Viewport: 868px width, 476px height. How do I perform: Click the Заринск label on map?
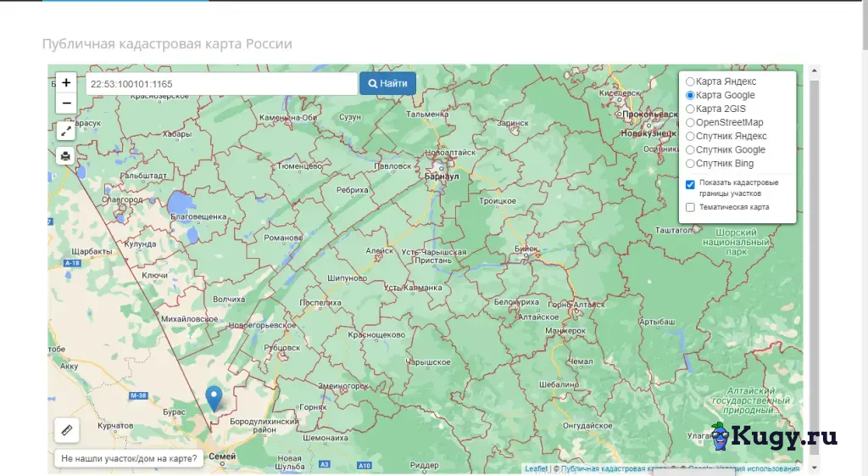tap(513, 124)
